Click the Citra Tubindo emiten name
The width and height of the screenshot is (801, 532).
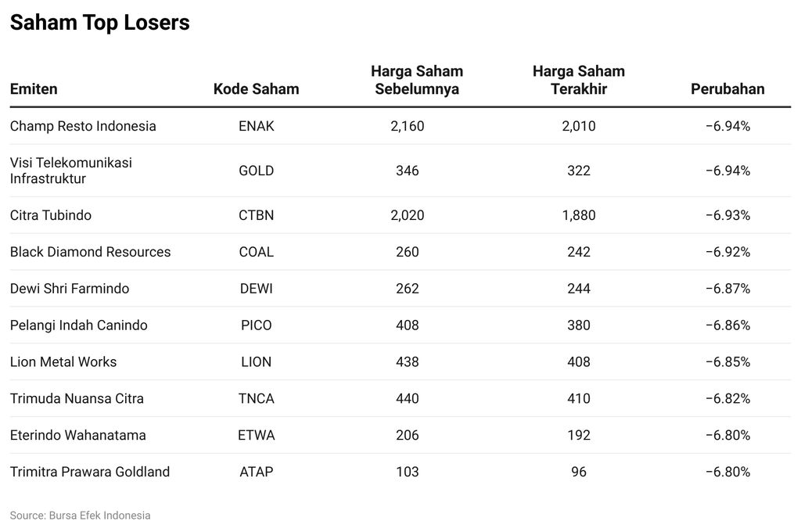tap(51, 215)
